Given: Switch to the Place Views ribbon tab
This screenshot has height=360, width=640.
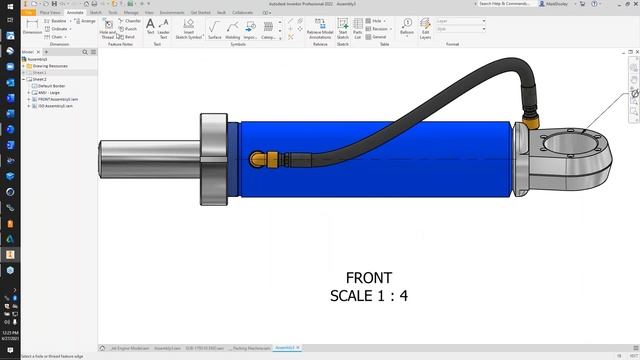Looking at the screenshot, I should (x=50, y=13).
